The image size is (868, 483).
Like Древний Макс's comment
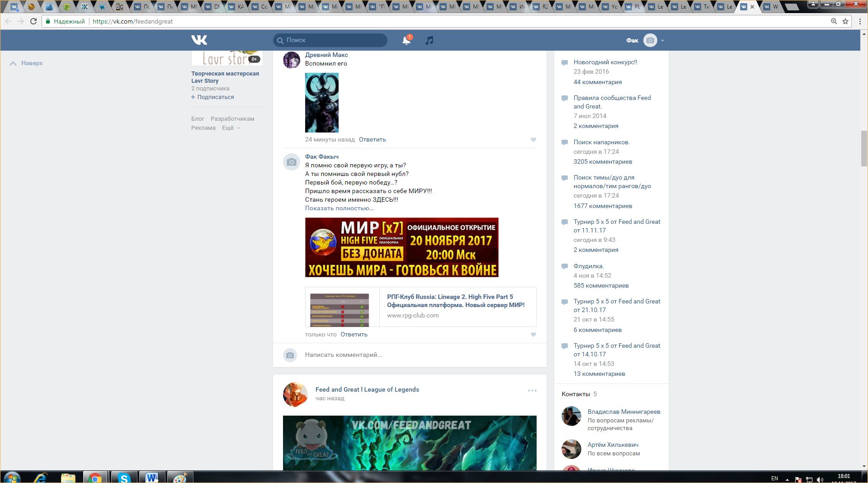click(533, 140)
